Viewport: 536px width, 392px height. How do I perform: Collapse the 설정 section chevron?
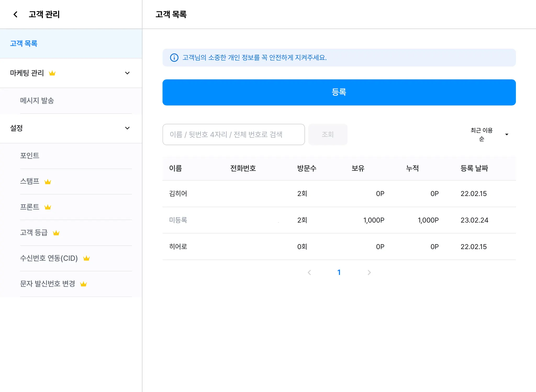point(127,128)
